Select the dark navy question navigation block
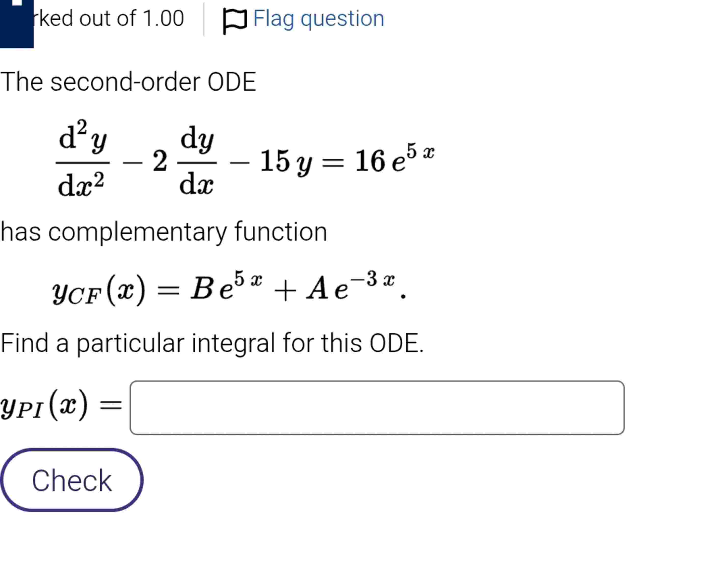The width and height of the screenshot is (728, 561). coord(17,23)
